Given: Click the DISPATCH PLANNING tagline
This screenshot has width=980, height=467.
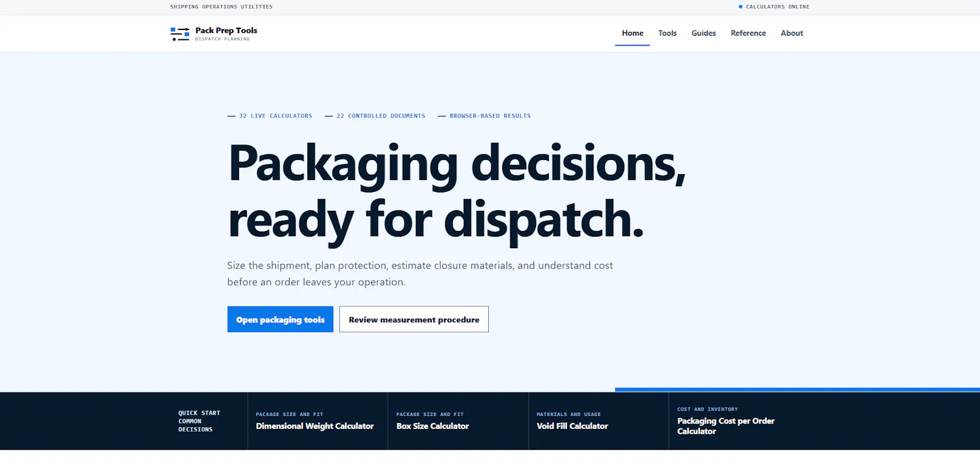Looking at the screenshot, I should coord(222,39).
